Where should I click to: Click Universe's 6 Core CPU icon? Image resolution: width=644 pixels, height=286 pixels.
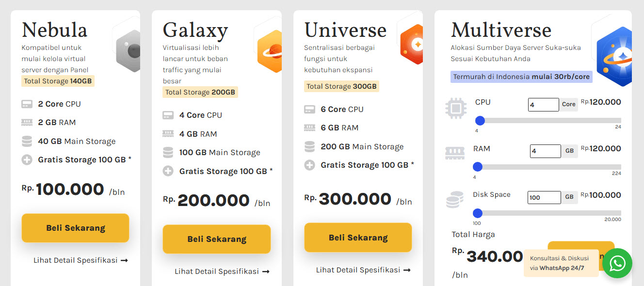point(309,110)
